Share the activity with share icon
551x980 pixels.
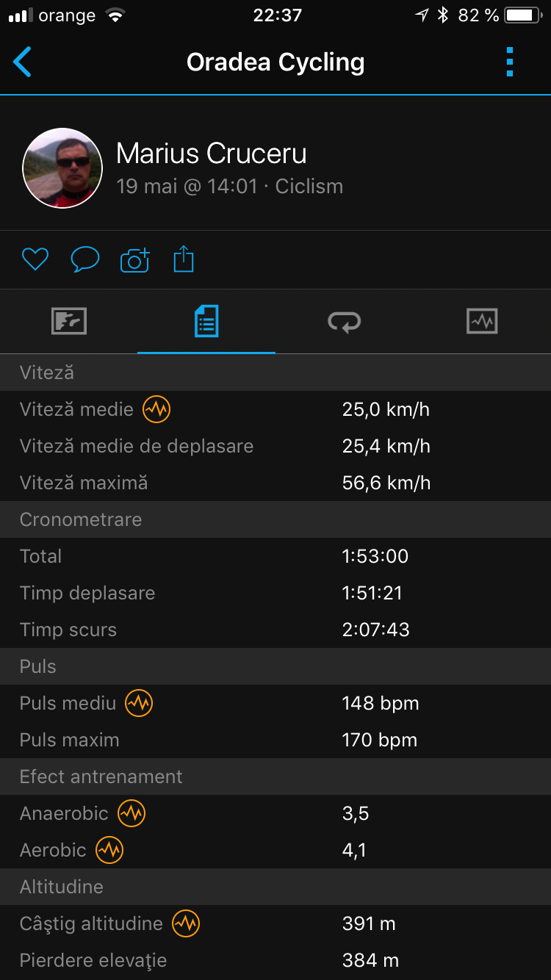pos(184,259)
